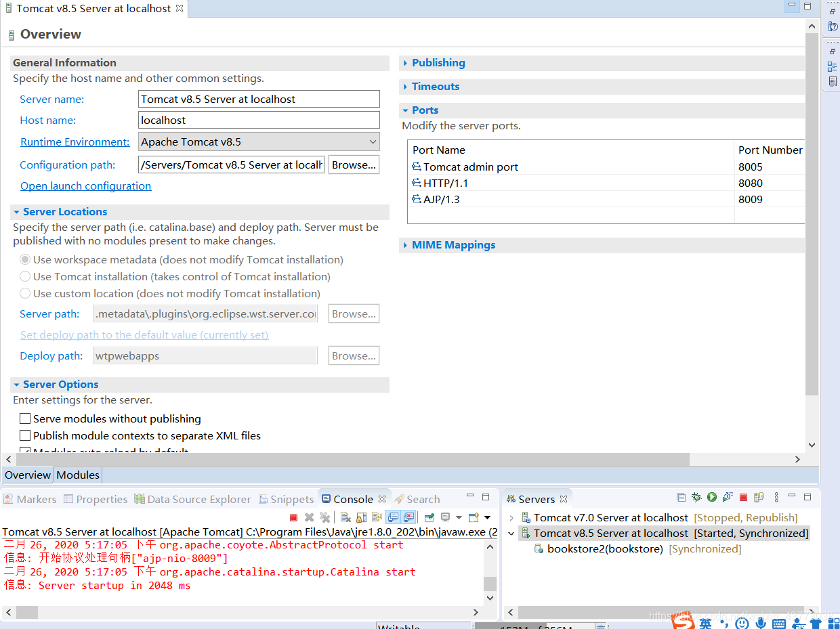Click the Display Selected Console icon

445,517
